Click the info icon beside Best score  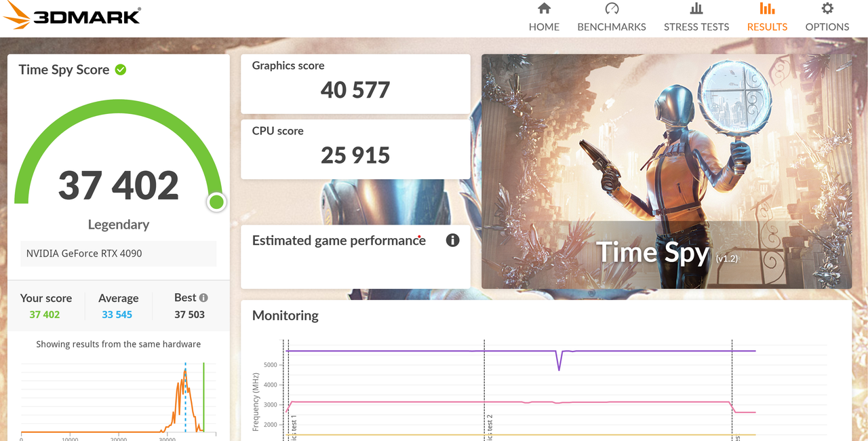coord(203,297)
